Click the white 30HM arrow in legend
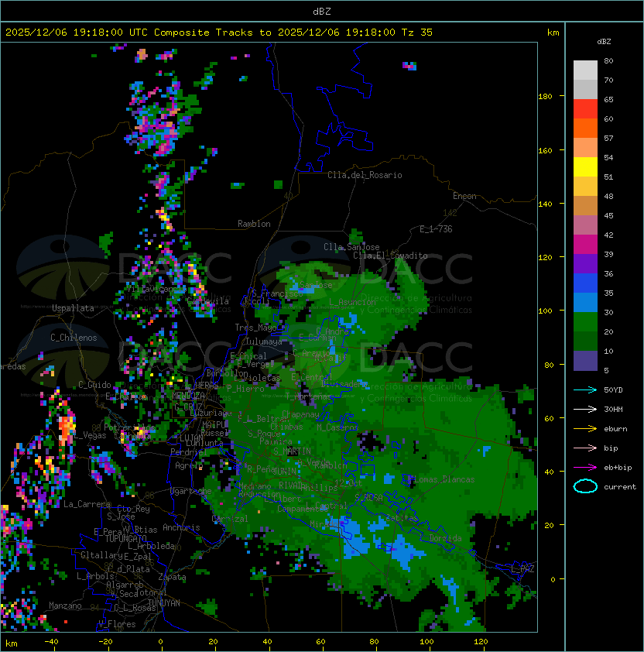Viewport: 644px width, 652px height. 585,409
